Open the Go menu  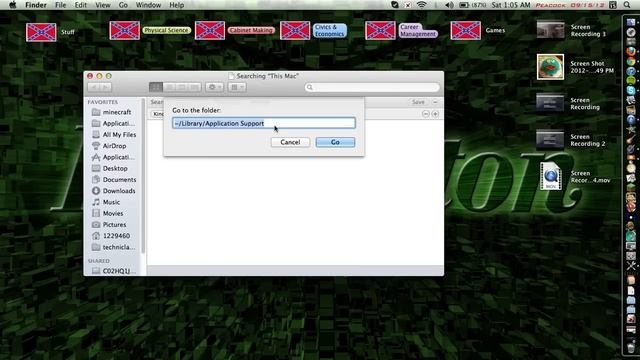[123, 5]
